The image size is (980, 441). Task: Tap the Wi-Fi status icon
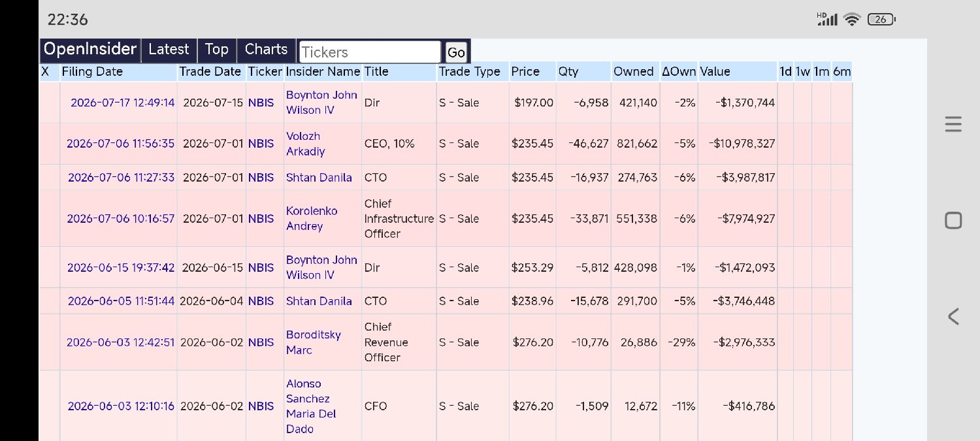[x=852, y=19]
